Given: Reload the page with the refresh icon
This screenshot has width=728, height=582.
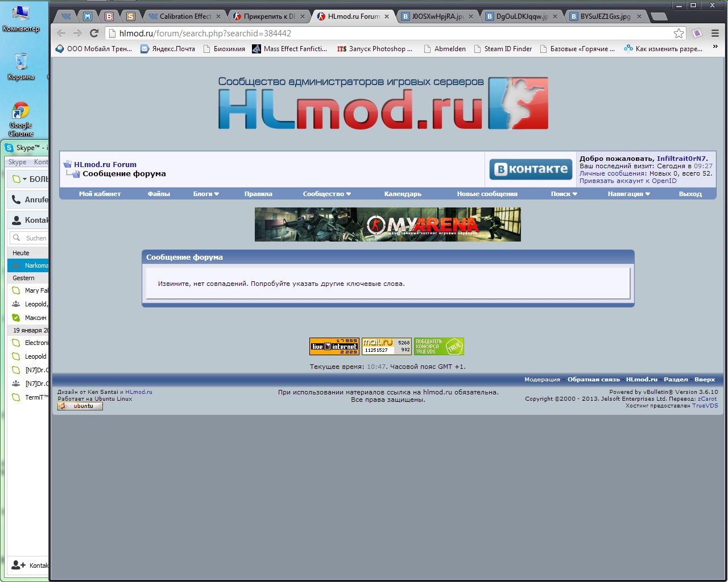Looking at the screenshot, I should click(x=94, y=34).
